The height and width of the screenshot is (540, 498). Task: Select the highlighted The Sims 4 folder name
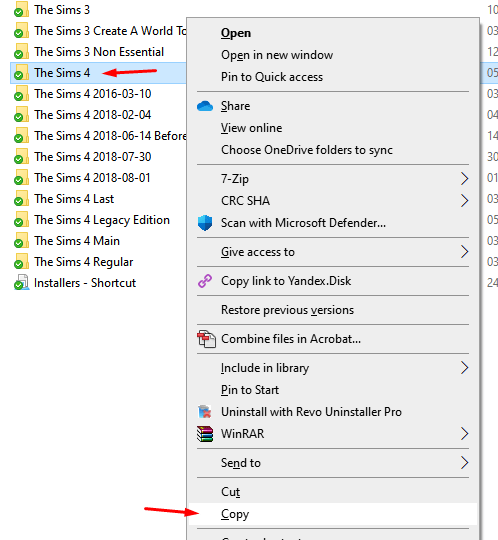click(x=62, y=73)
